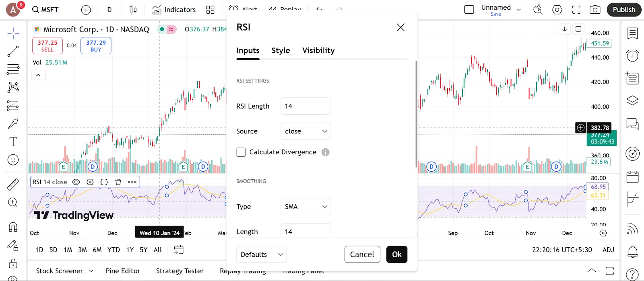Screen dimensions: 644x281
Task: Open RSI indicator settings gear
Action: point(90,182)
